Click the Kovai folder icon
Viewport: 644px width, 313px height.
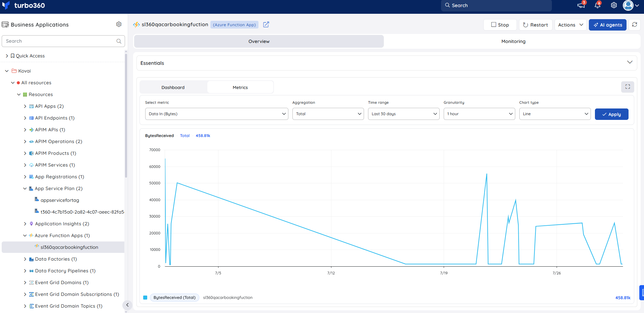pyautogui.click(x=14, y=71)
